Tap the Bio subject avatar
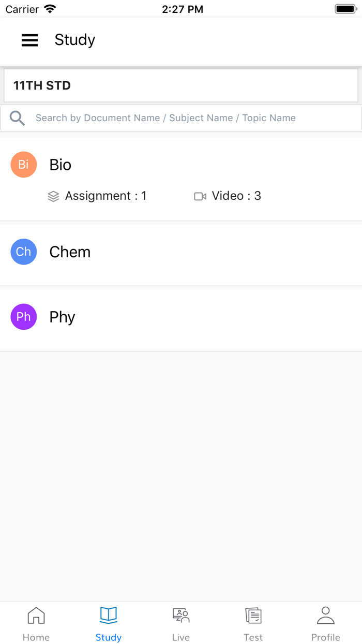Screen dimensions: 362x644 coord(23,165)
